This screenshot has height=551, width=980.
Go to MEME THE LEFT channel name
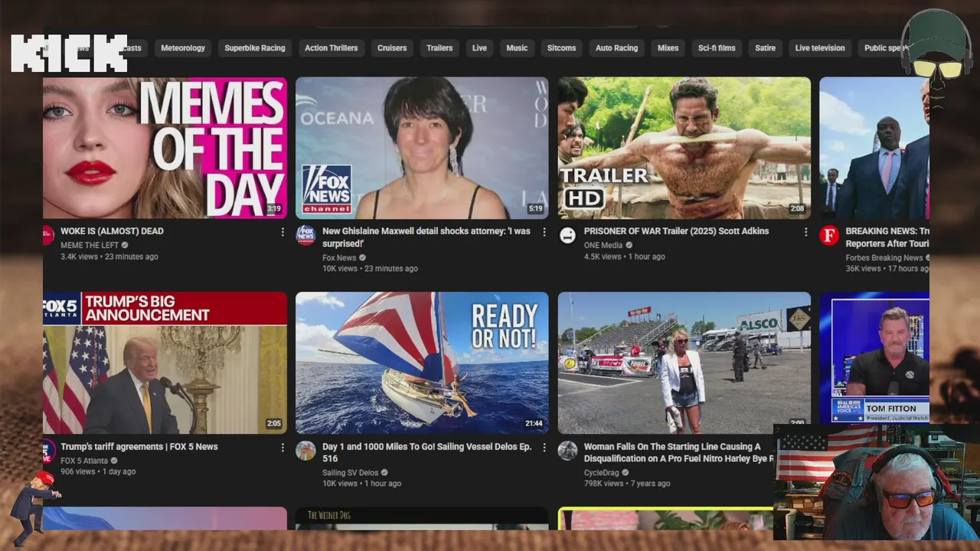point(90,246)
